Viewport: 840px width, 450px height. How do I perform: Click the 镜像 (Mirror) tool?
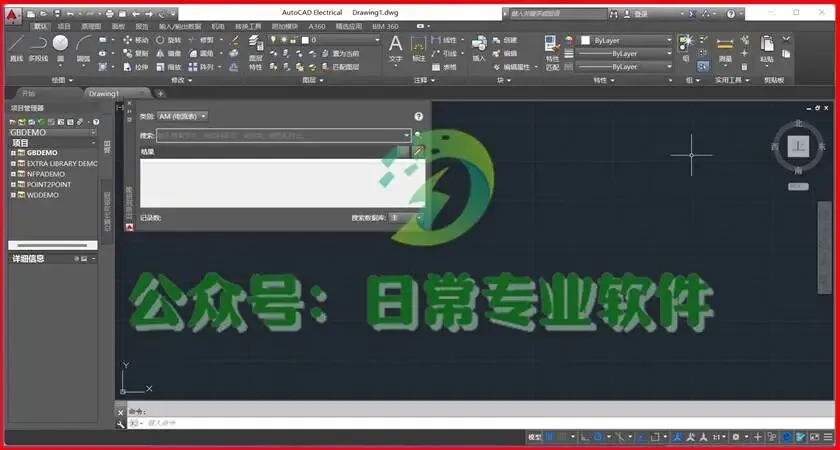(x=169, y=54)
